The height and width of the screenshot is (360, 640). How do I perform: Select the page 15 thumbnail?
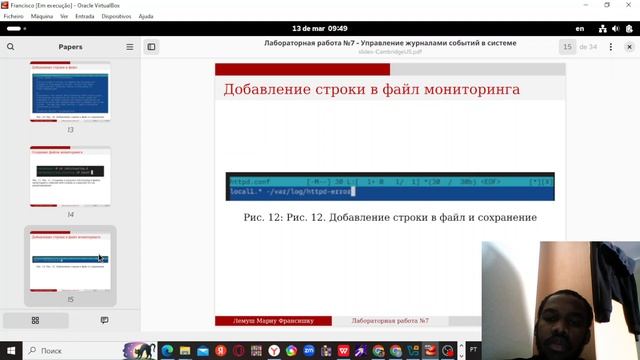click(70, 261)
